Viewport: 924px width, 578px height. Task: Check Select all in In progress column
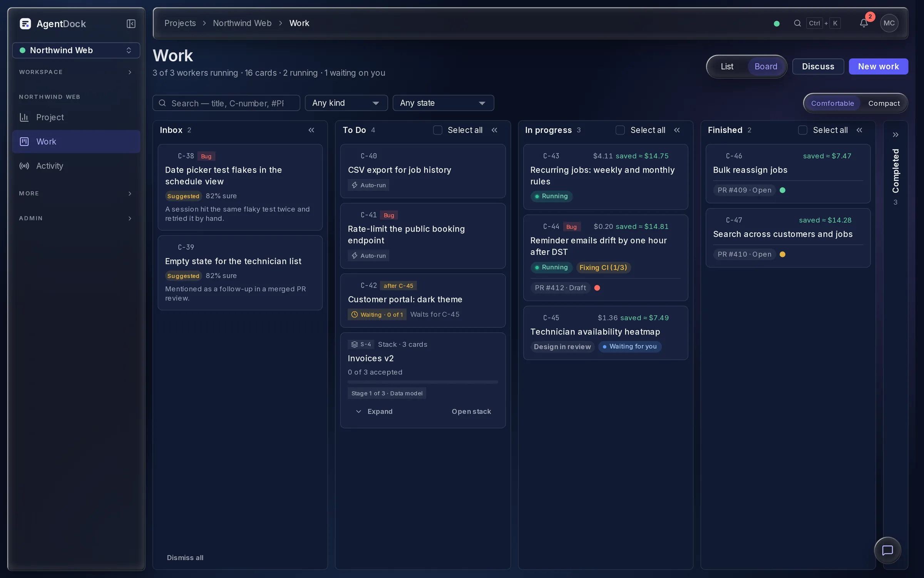[620, 130]
